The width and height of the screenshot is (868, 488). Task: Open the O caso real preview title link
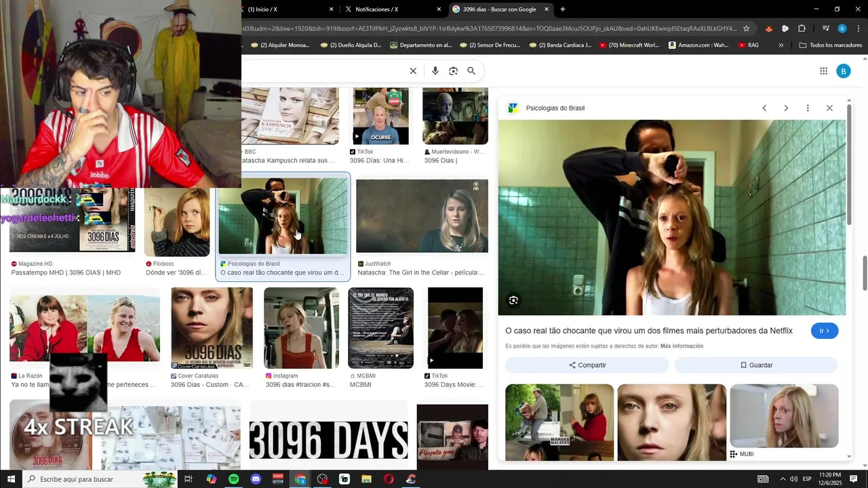tap(649, 331)
